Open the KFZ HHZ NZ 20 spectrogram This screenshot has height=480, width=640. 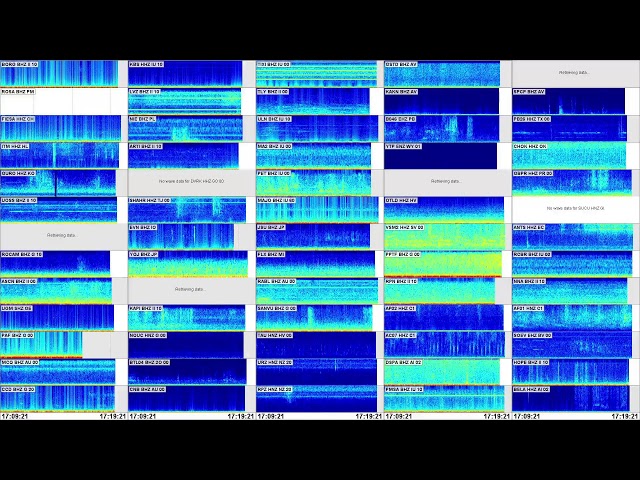tap(317, 399)
